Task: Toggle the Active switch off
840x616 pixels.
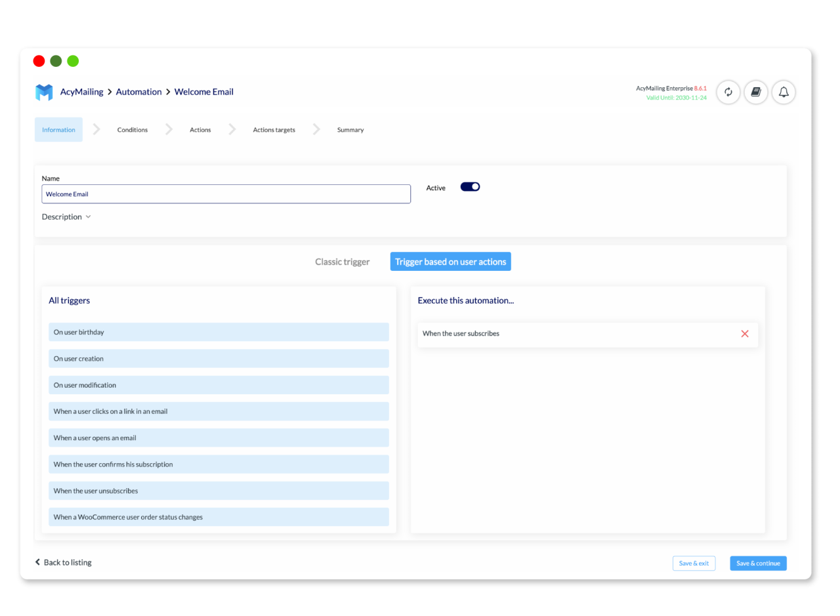Action: (x=470, y=187)
